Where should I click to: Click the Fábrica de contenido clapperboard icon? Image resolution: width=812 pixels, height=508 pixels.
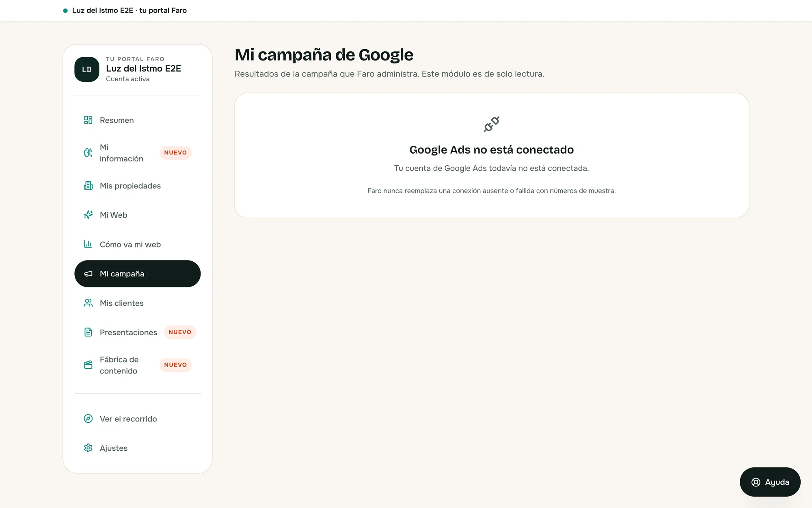click(x=88, y=365)
